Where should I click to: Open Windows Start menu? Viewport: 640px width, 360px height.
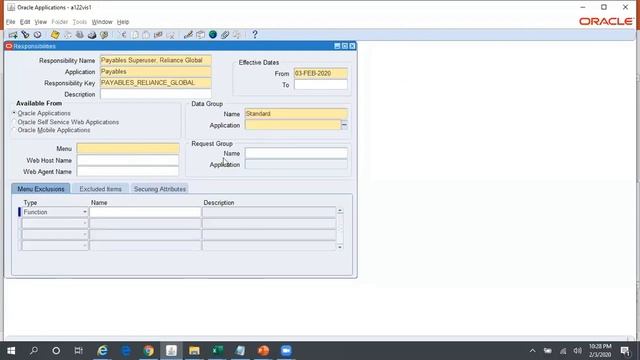coord(11,351)
